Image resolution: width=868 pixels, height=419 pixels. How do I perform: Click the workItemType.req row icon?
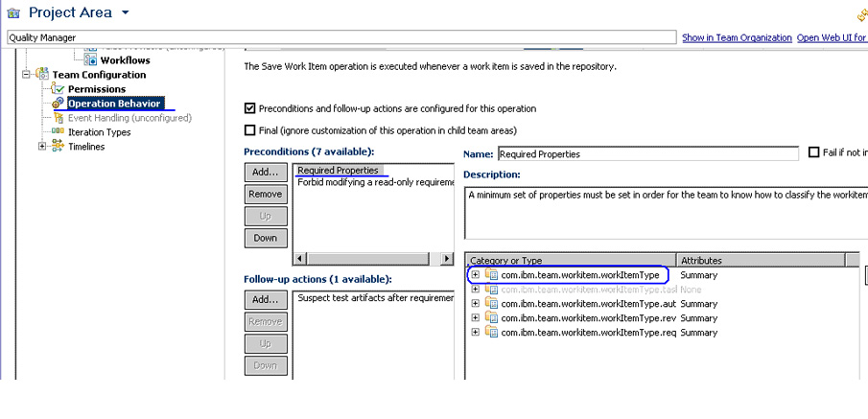[x=492, y=332]
